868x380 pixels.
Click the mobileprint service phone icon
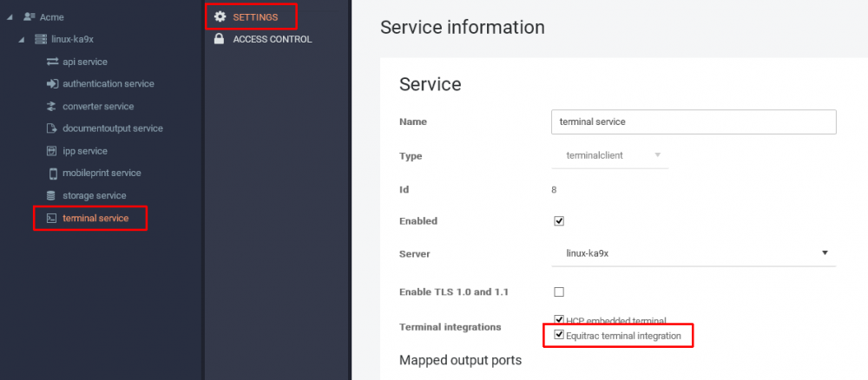pyautogui.click(x=52, y=174)
